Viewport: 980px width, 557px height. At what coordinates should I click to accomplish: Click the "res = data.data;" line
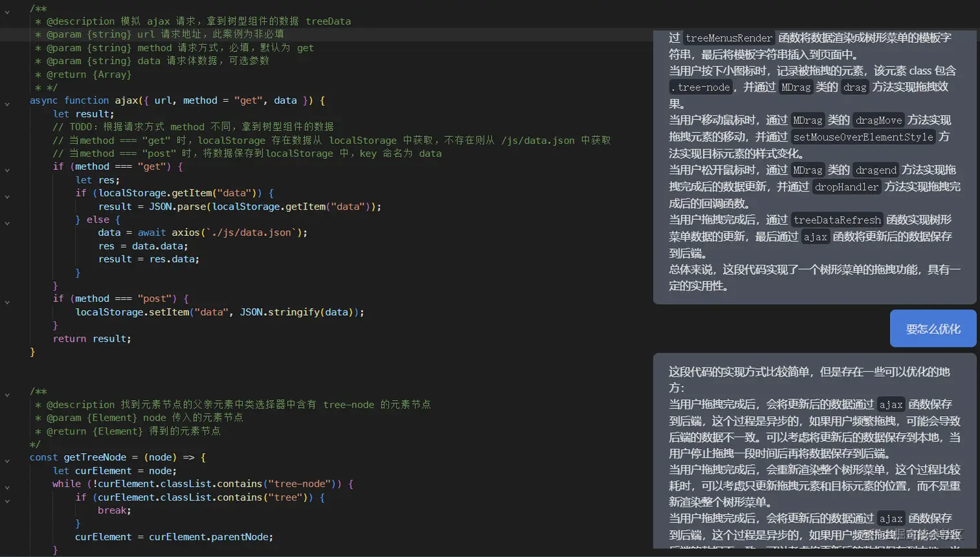(x=143, y=246)
